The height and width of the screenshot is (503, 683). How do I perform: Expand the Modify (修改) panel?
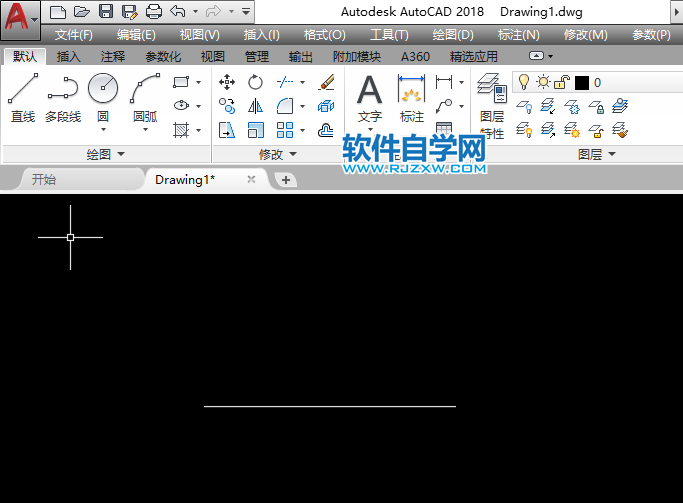(x=277, y=154)
